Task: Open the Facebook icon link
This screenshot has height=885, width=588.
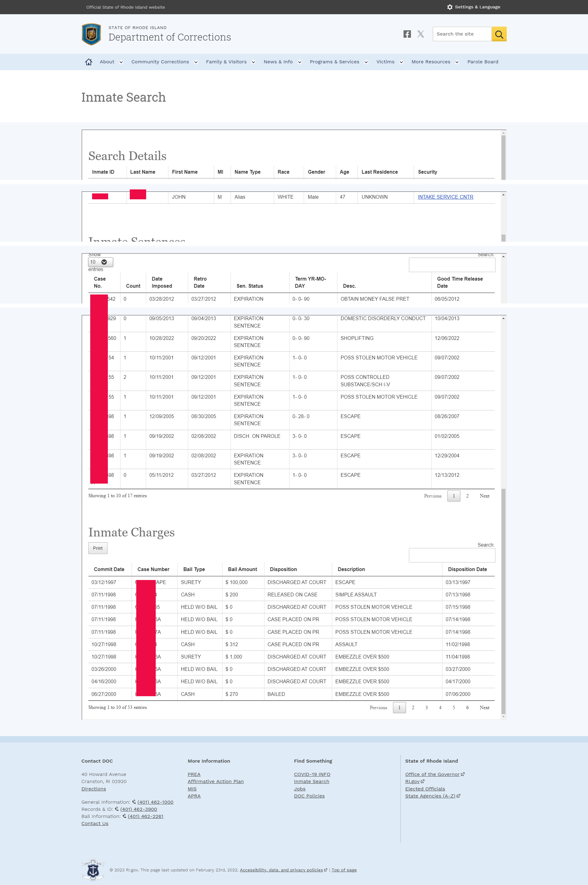Action: tap(407, 34)
